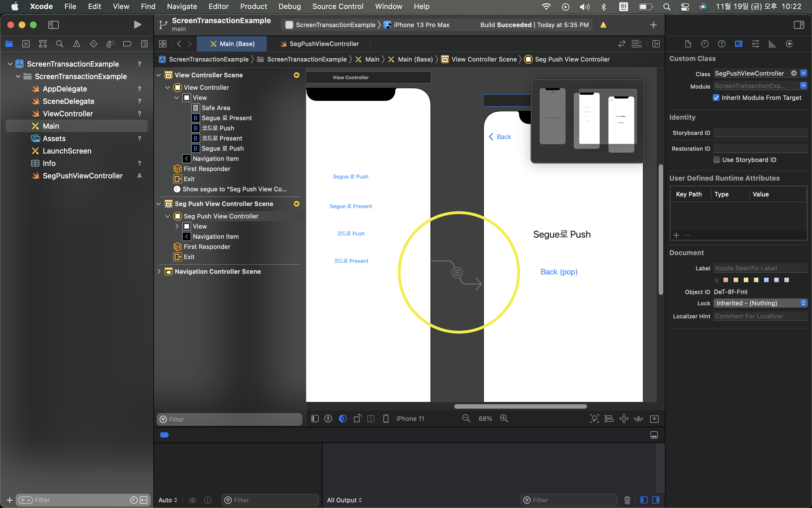Pick the green label color swatch
Viewport: 812px width, 508px height.
tap(756, 280)
